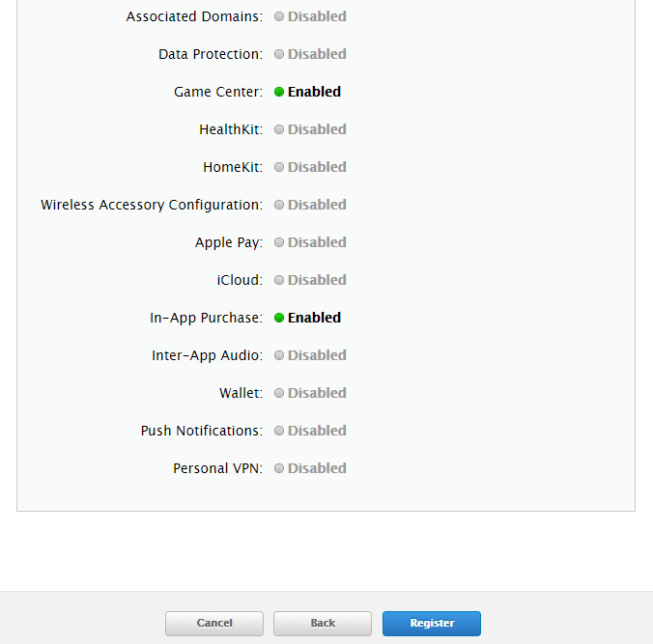
Task: Click gray iCloud status dot
Action: pyautogui.click(x=279, y=280)
